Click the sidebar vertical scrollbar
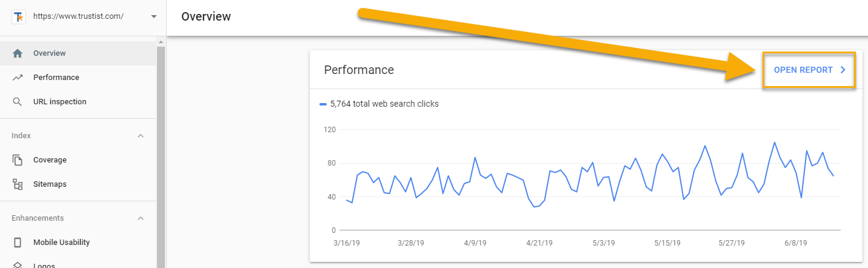 point(161,152)
